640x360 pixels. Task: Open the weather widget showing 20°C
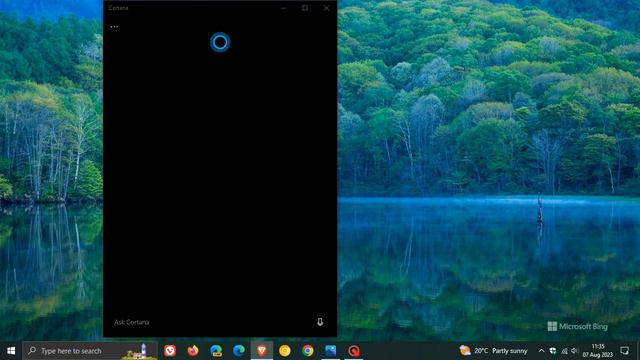point(493,351)
